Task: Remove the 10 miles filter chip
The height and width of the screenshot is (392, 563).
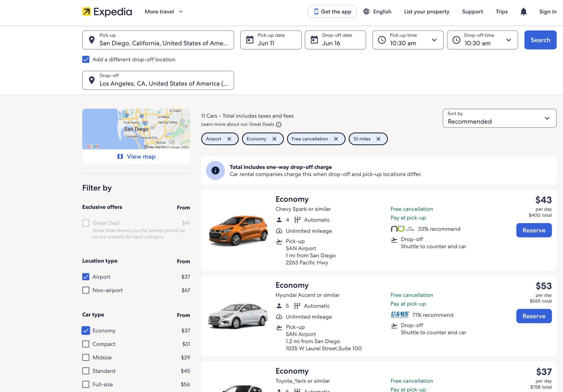Action: pos(378,139)
